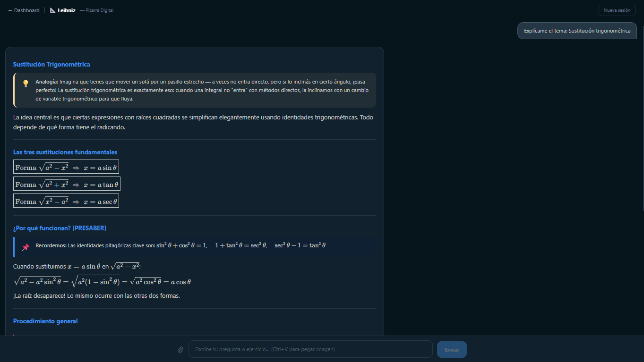
Task: Click the line Cuando sustituimos x = a sin θ
Action: 77,266
